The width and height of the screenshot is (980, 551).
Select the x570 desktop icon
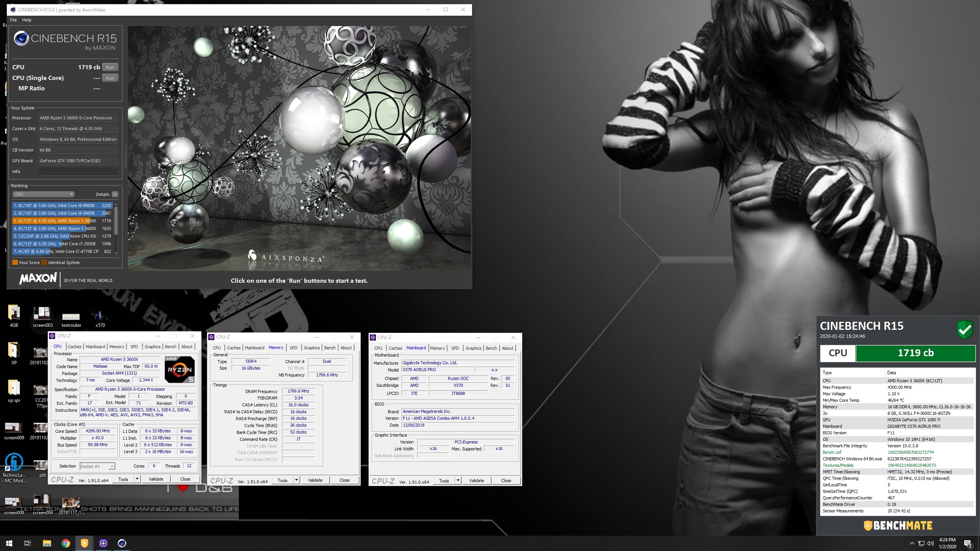(100, 318)
